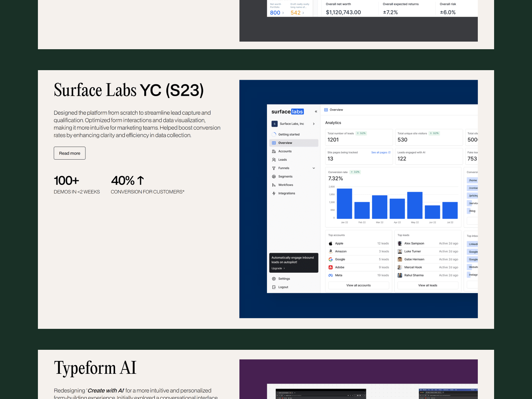Expand the Funnels dropdown chevron
This screenshot has height=399, width=532.
pyautogui.click(x=314, y=168)
